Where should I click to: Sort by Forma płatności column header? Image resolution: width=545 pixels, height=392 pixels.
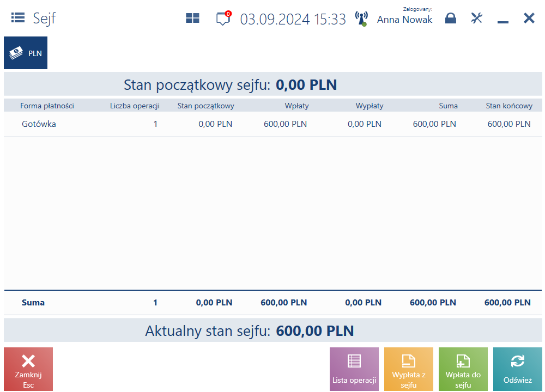click(47, 106)
